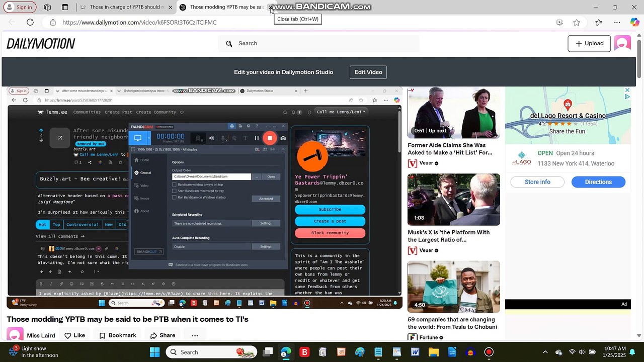The image size is (644, 362).
Task: Open the taskbar clock showing 10:47 AM
Action: tap(614, 352)
